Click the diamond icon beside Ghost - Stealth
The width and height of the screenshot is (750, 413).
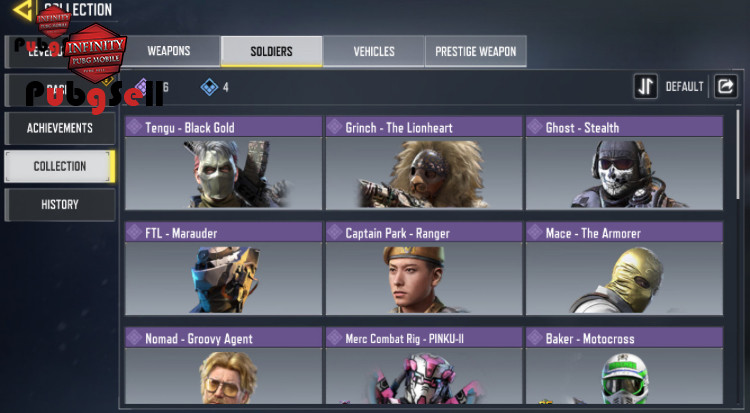click(x=534, y=127)
